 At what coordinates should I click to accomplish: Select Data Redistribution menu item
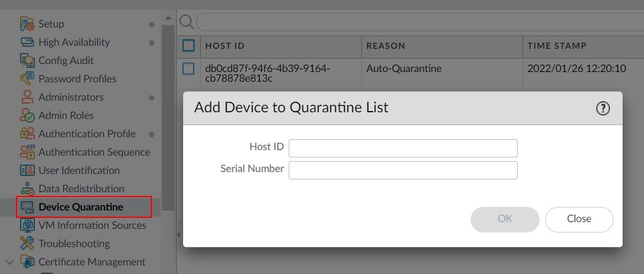click(81, 189)
